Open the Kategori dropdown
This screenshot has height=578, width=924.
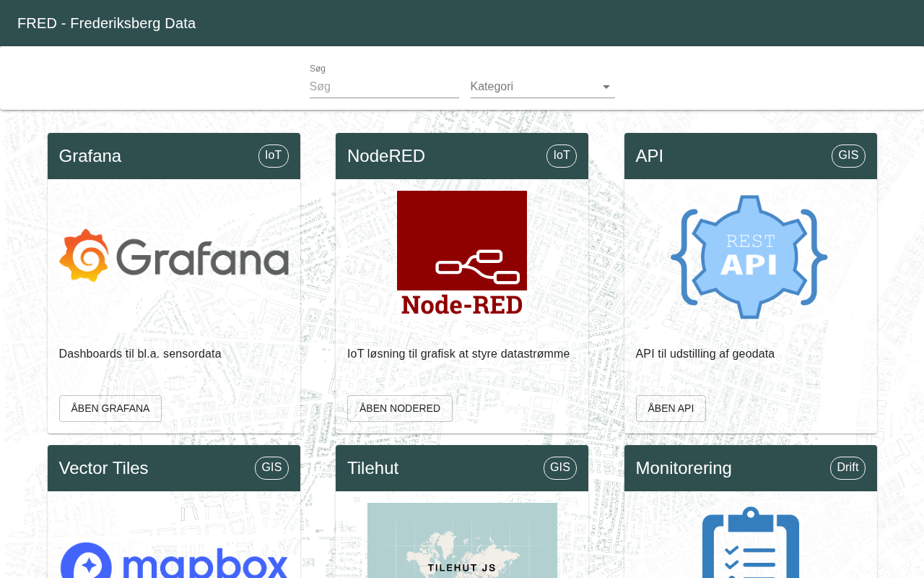pos(543,87)
